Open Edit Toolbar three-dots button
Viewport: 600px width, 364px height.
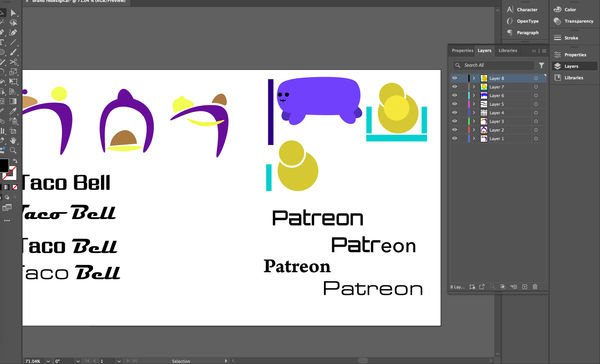7,220
